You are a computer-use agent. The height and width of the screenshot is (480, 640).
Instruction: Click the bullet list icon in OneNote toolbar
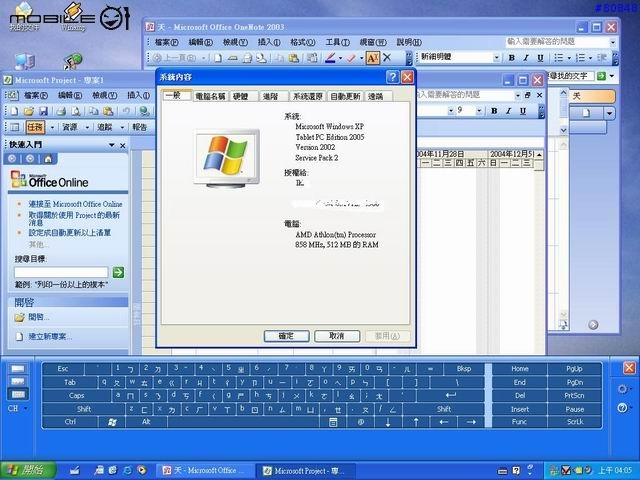tap(558, 58)
